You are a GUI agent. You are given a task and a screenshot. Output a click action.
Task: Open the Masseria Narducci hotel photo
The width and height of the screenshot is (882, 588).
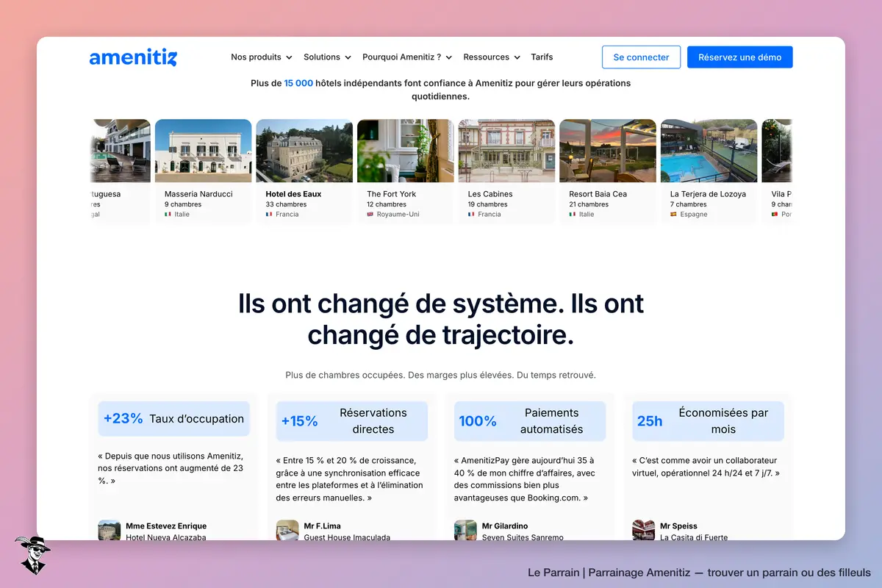tap(204, 151)
